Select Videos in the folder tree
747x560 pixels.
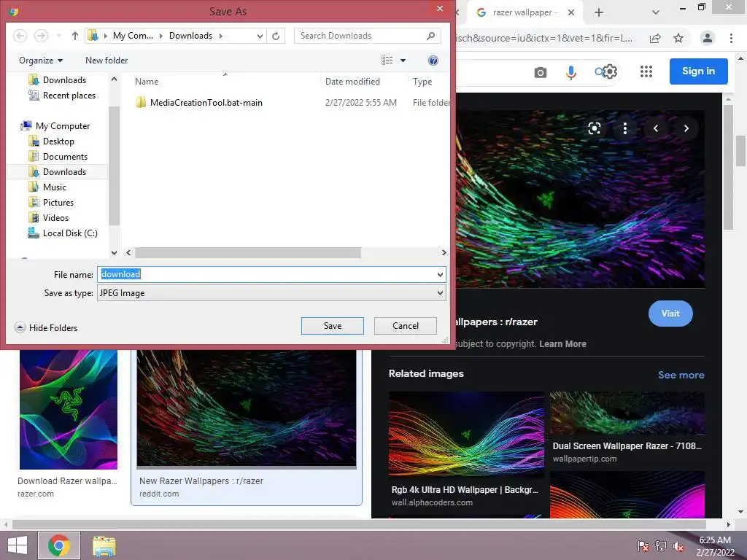pos(49,217)
